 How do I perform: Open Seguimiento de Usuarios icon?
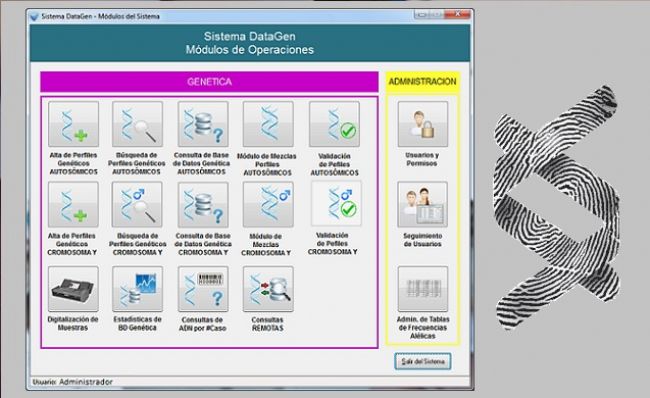423,204
